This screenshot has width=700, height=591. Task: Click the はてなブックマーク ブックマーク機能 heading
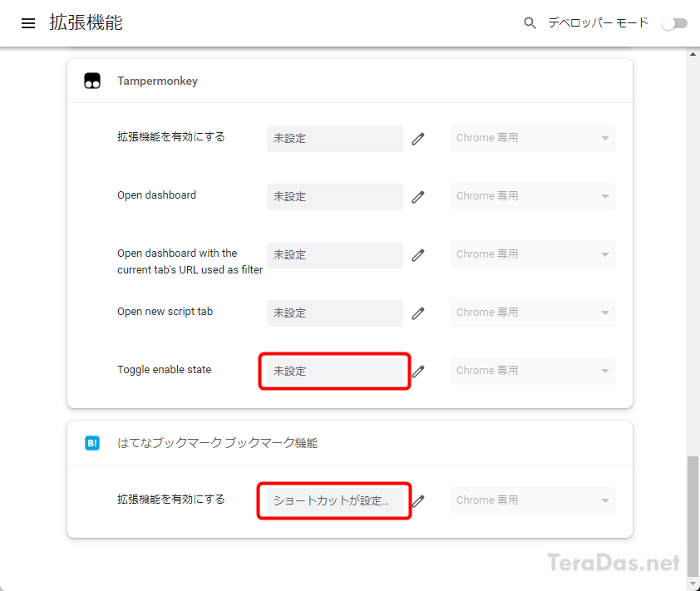218,443
